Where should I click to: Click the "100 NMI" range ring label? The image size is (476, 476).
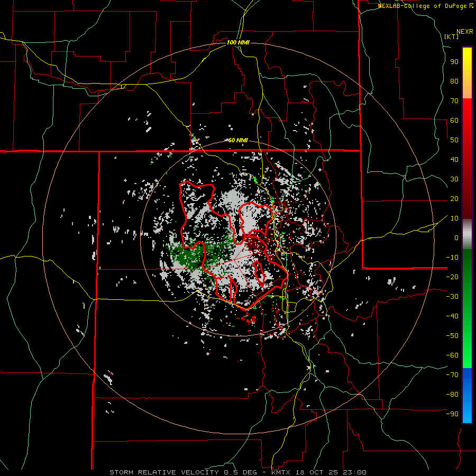[238, 42]
